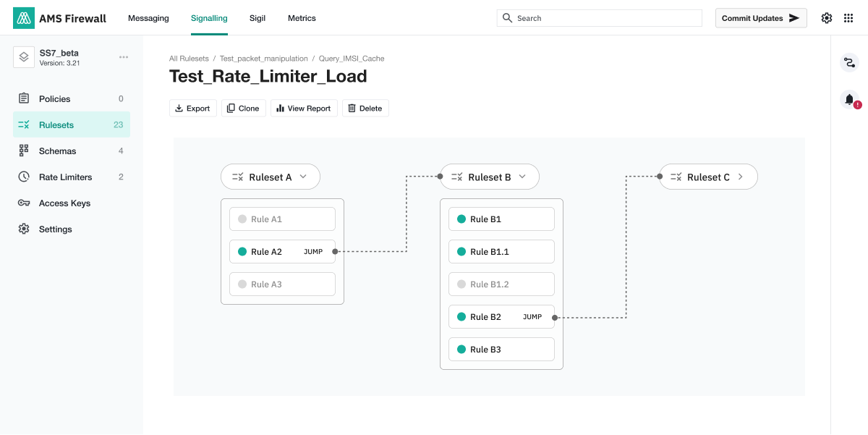This screenshot has width=868, height=435.
Task: Open Access Keys in the sidebar
Action: tap(72, 203)
